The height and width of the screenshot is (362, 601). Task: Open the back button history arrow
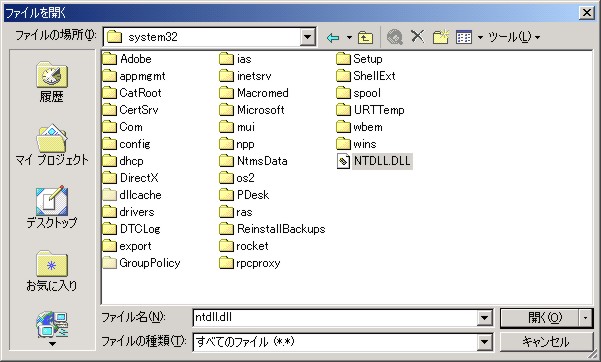coord(349,37)
